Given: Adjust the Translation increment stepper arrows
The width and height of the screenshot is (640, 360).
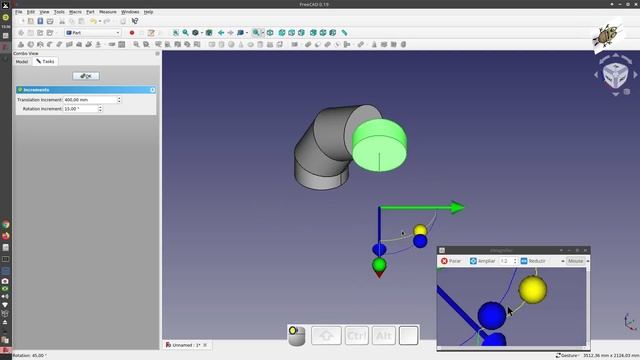Looking at the screenshot, I should pyautogui.click(x=119, y=100).
